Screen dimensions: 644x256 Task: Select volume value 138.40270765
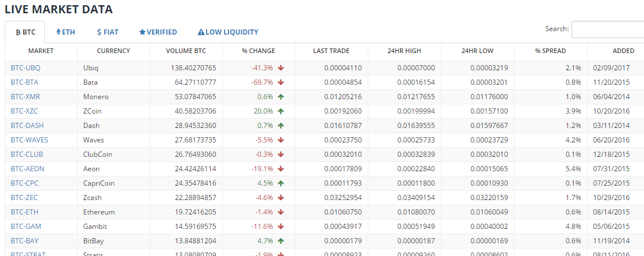193,68
